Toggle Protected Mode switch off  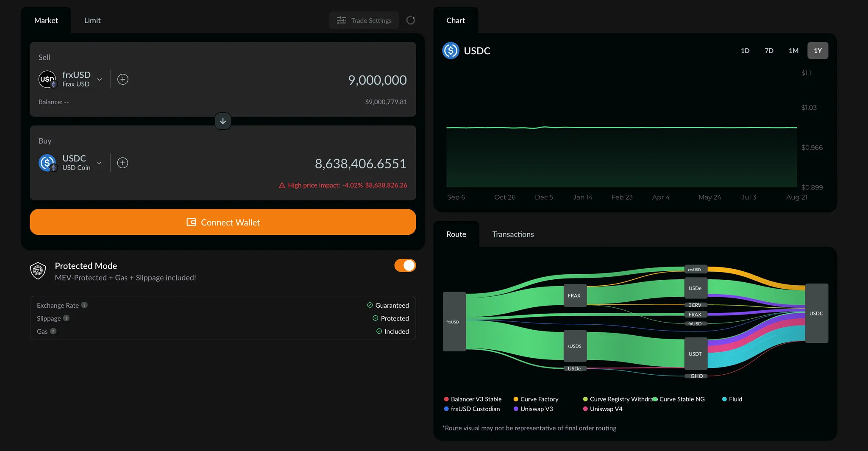pos(405,265)
